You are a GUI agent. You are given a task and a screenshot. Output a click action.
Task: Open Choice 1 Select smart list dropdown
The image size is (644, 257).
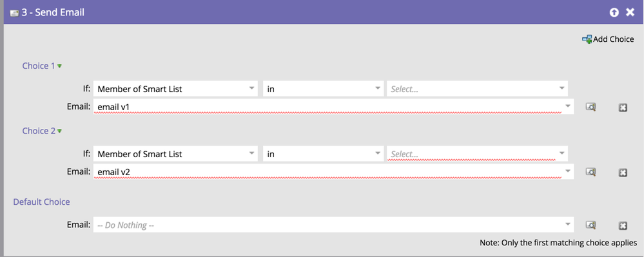coord(477,89)
